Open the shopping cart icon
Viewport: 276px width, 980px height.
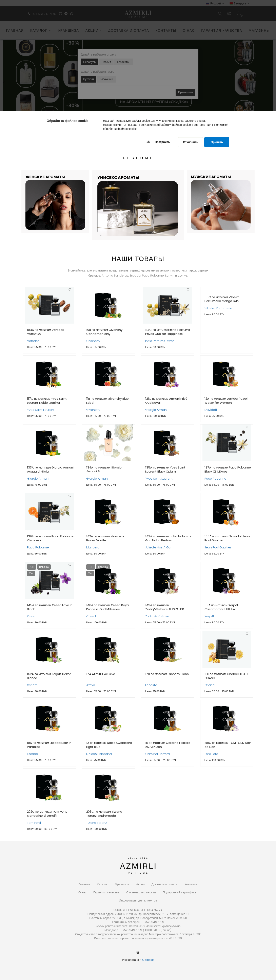[239, 14]
